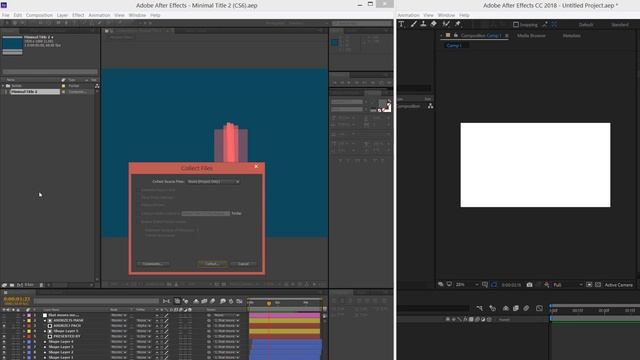Click the label color of Shape Layer 4

(29, 342)
